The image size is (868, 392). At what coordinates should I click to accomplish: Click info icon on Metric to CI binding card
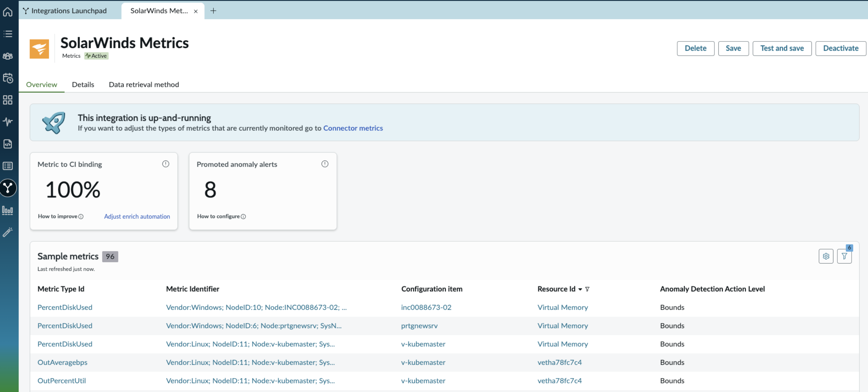(x=165, y=164)
